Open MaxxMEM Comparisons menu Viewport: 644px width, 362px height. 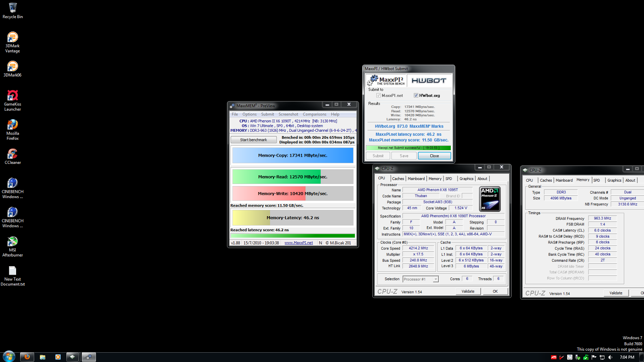314,114
